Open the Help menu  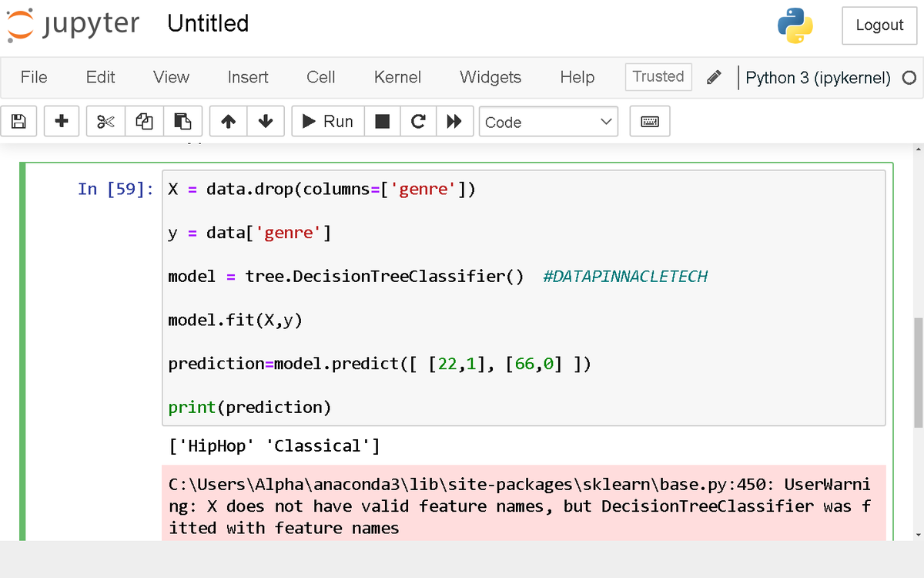pyautogui.click(x=577, y=77)
